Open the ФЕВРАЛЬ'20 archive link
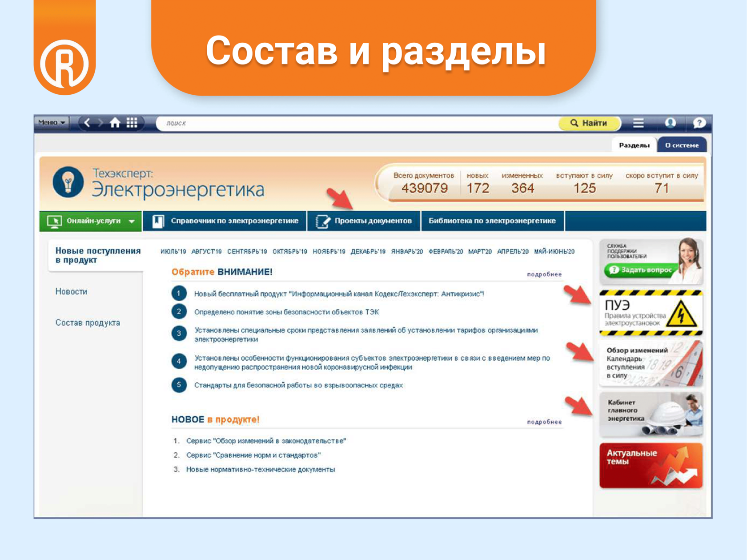The height and width of the screenshot is (560, 747). [446, 252]
